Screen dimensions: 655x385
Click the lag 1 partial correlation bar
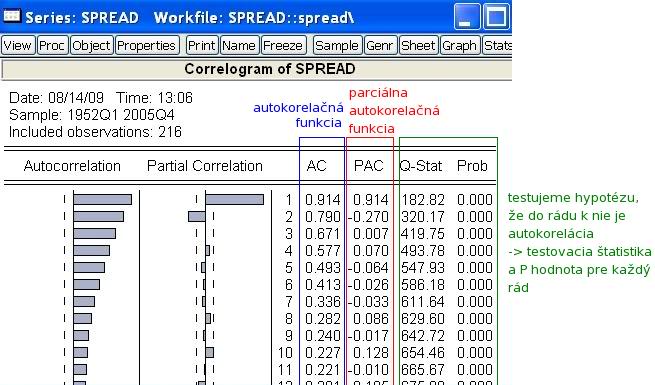point(235,200)
